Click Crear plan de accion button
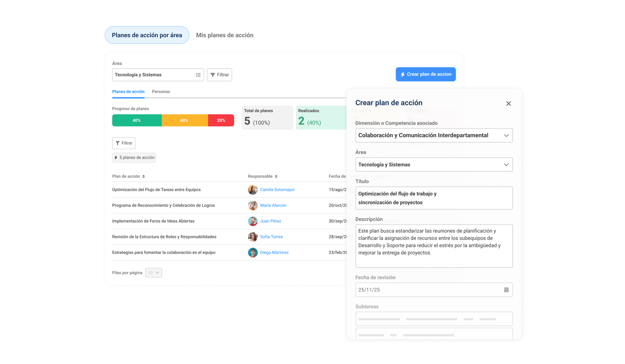 [x=425, y=74]
